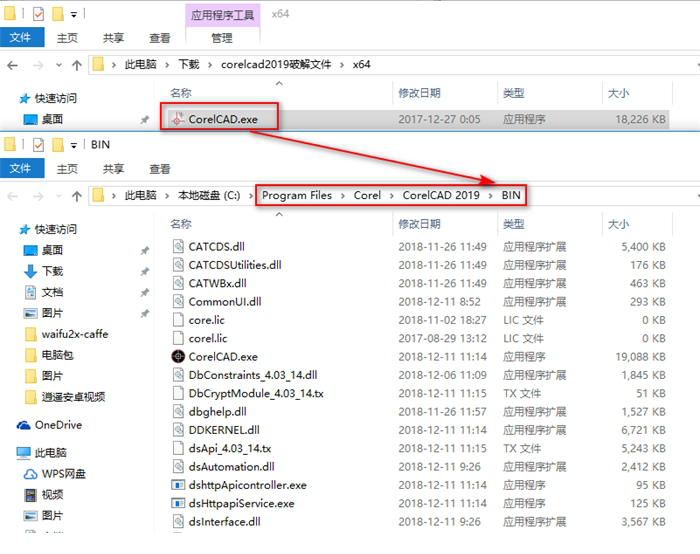Open 共享 tab in x64 window
Viewport: 700px width, 554px height.
[x=113, y=38]
